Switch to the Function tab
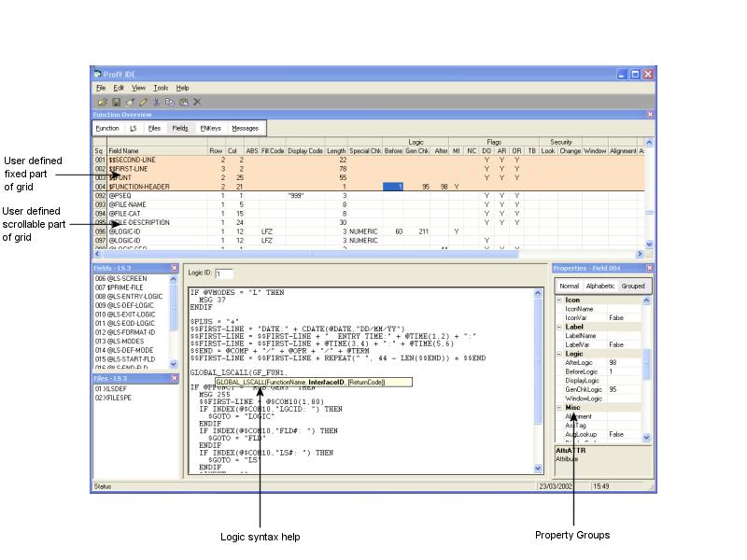747x560 pixels. pyautogui.click(x=107, y=129)
